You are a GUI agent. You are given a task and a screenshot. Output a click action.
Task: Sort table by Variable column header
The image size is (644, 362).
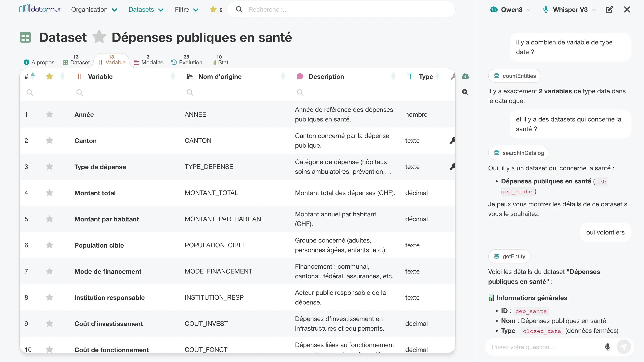click(100, 76)
